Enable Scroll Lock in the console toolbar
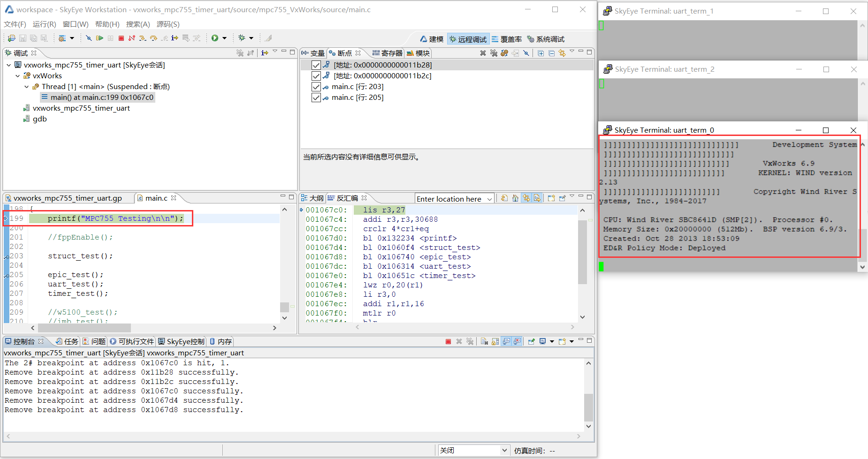 tap(495, 342)
